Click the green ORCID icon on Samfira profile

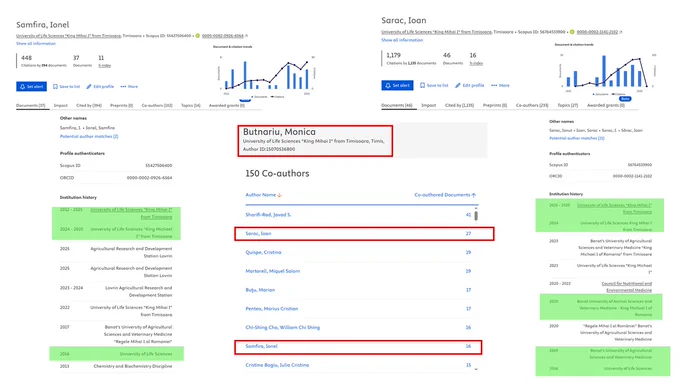click(x=198, y=36)
